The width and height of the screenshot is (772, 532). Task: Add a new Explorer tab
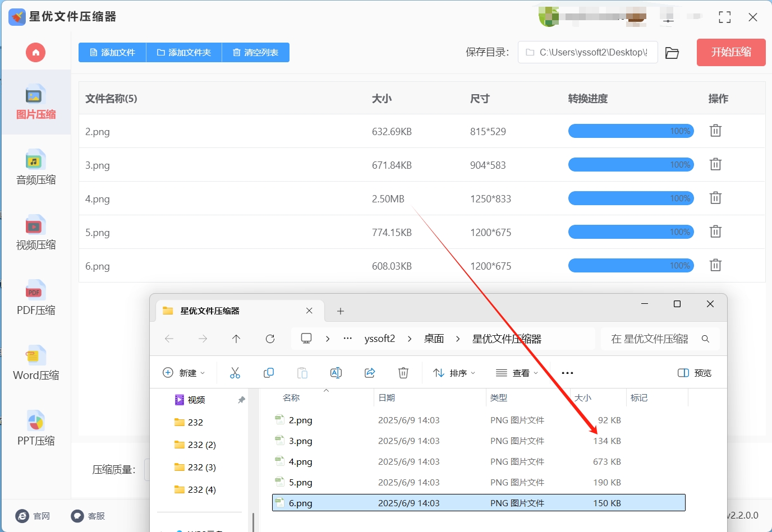[341, 311]
